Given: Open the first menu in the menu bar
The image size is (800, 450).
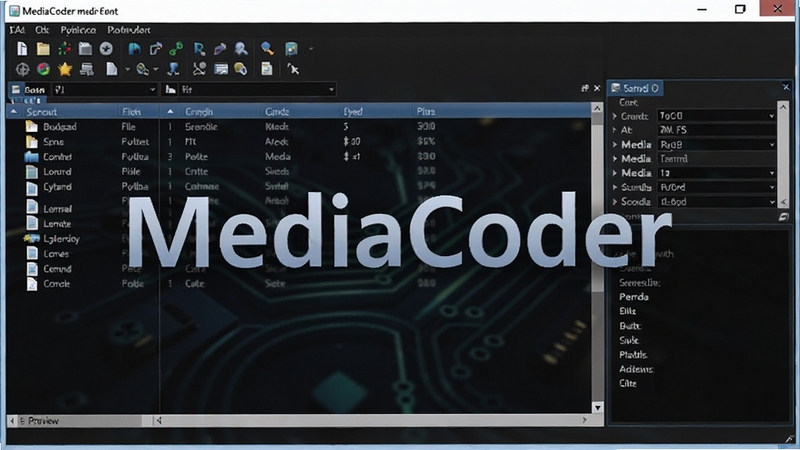Looking at the screenshot, I should point(17,30).
